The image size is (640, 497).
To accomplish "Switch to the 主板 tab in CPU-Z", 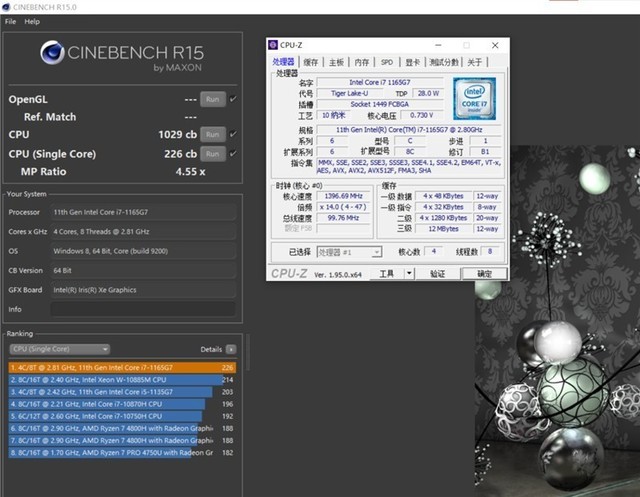I will pyautogui.click(x=336, y=62).
